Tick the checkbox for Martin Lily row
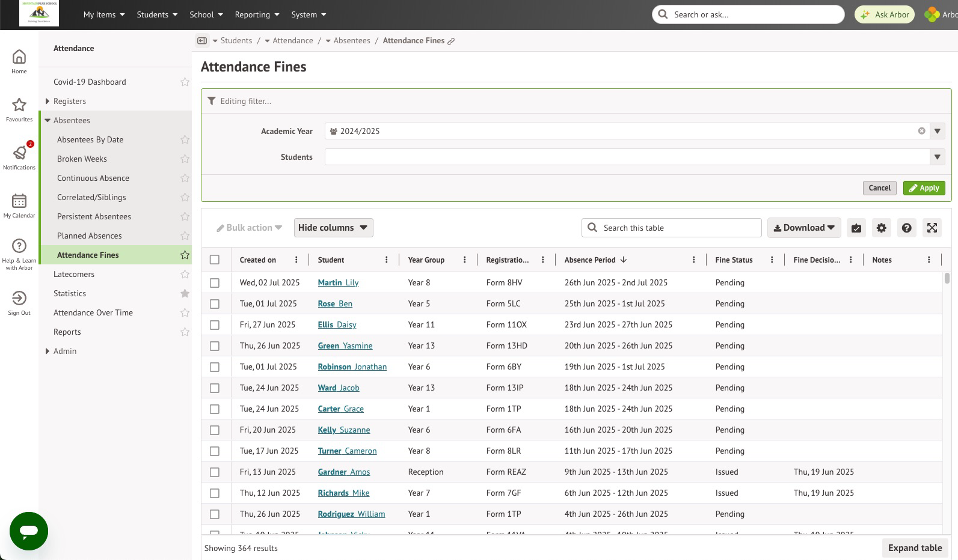The image size is (958, 560). point(215,282)
